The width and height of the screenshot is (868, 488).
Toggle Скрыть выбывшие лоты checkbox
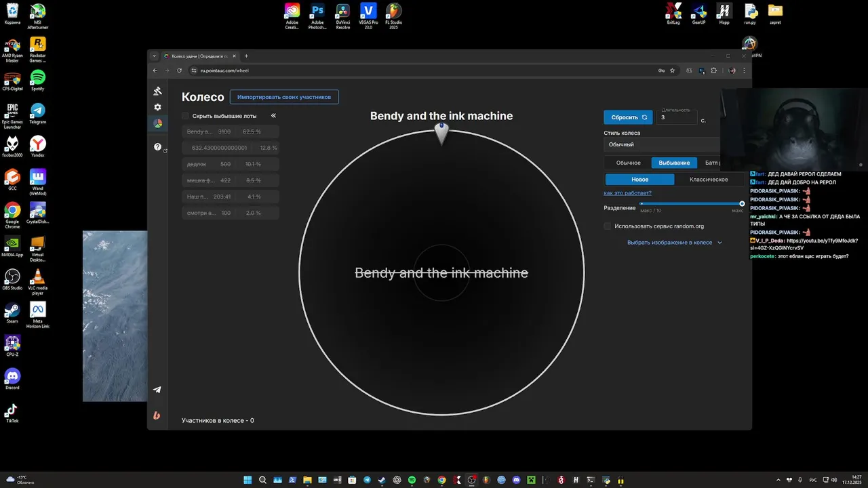click(185, 116)
